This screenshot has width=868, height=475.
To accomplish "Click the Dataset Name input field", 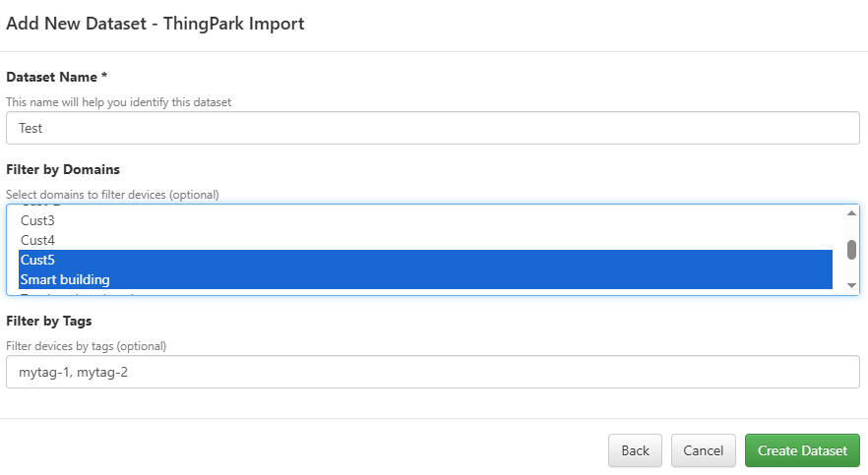I will tap(432, 128).
